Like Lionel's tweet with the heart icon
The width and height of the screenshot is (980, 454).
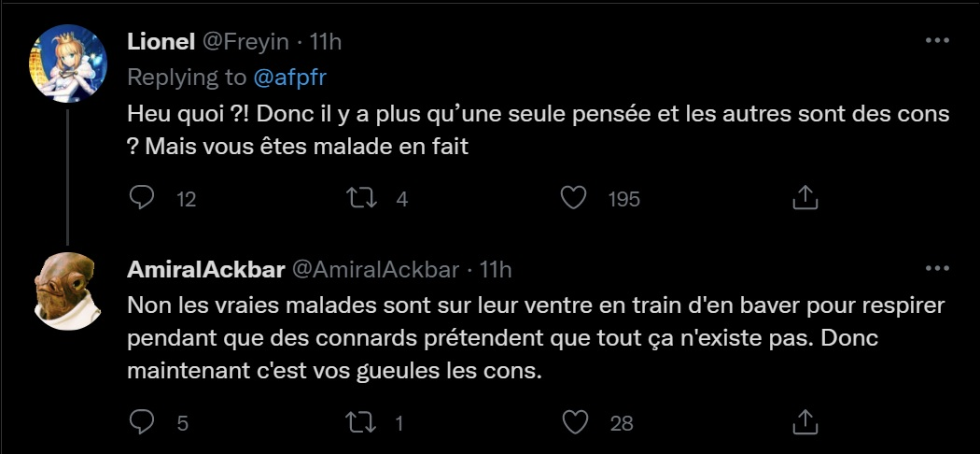coord(575,197)
